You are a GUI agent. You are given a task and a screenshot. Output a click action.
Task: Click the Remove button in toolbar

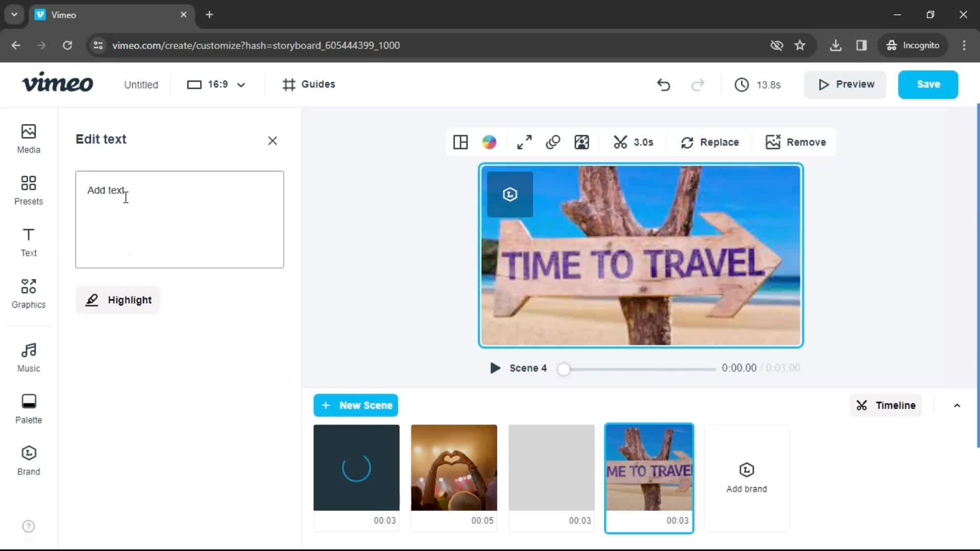click(x=798, y=142)
